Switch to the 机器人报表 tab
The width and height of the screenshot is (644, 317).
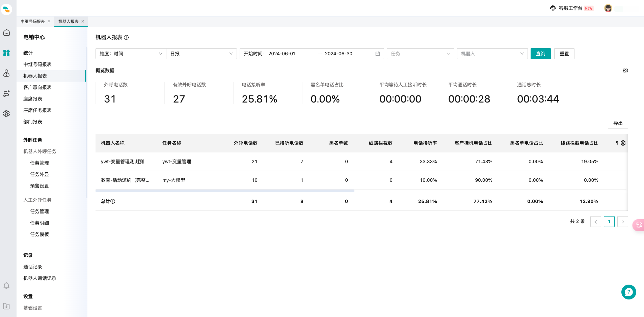pos(69,22)
